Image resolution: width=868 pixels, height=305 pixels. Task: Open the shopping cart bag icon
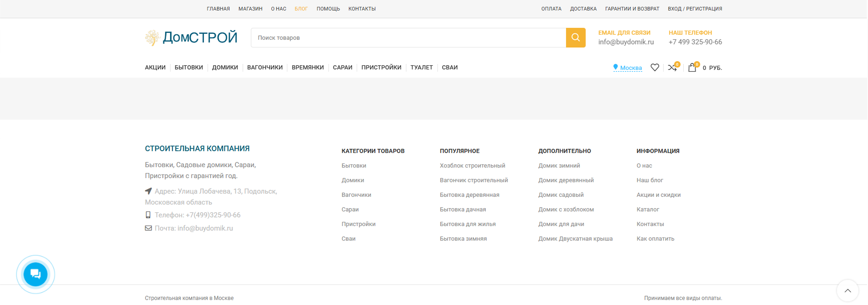[692, 68]
